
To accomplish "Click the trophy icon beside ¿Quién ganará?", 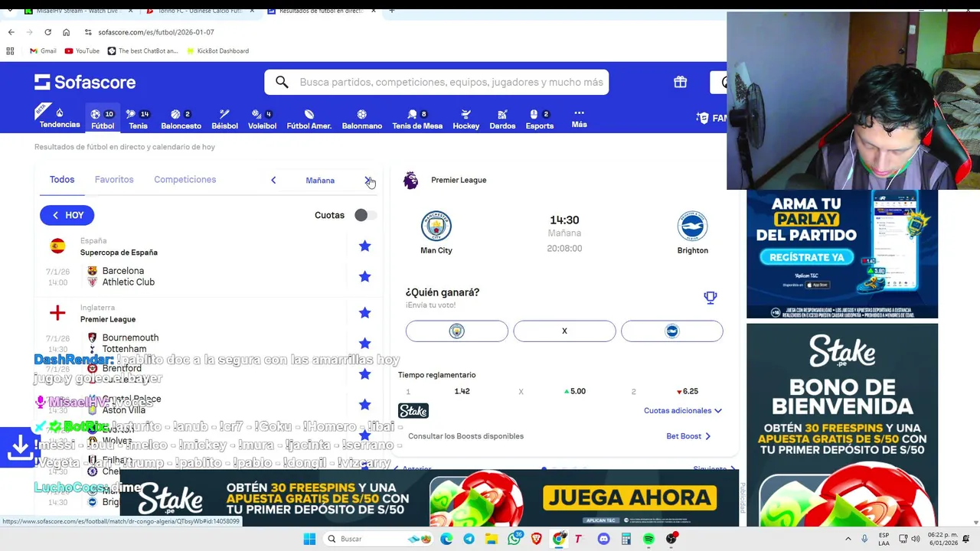I will pos(710,298).
